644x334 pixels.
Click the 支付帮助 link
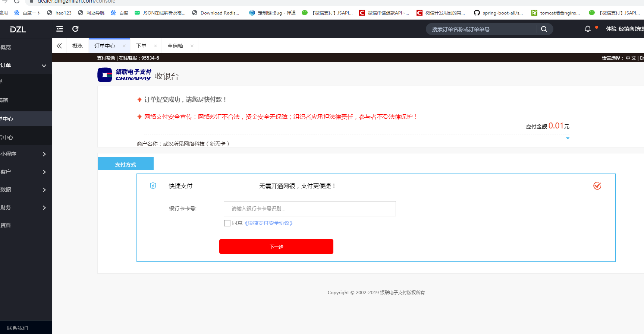click(x=106, y=58)
